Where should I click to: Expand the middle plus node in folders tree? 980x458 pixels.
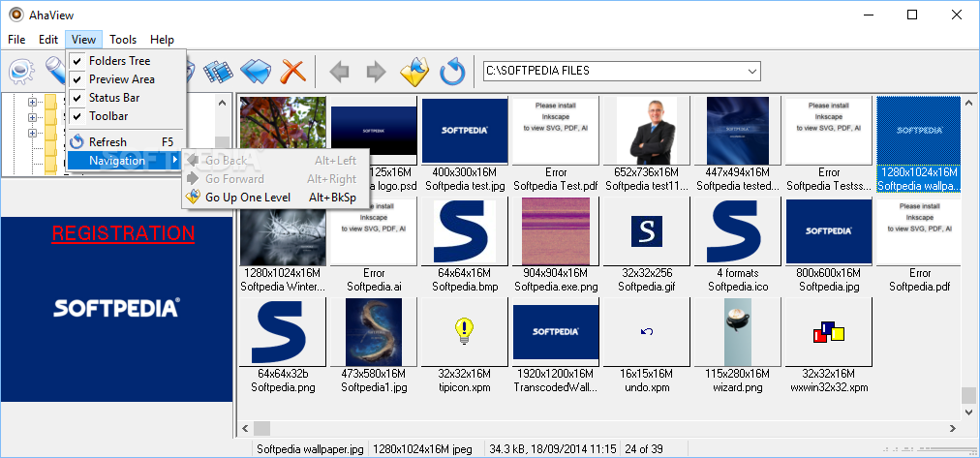coord(32,117)
